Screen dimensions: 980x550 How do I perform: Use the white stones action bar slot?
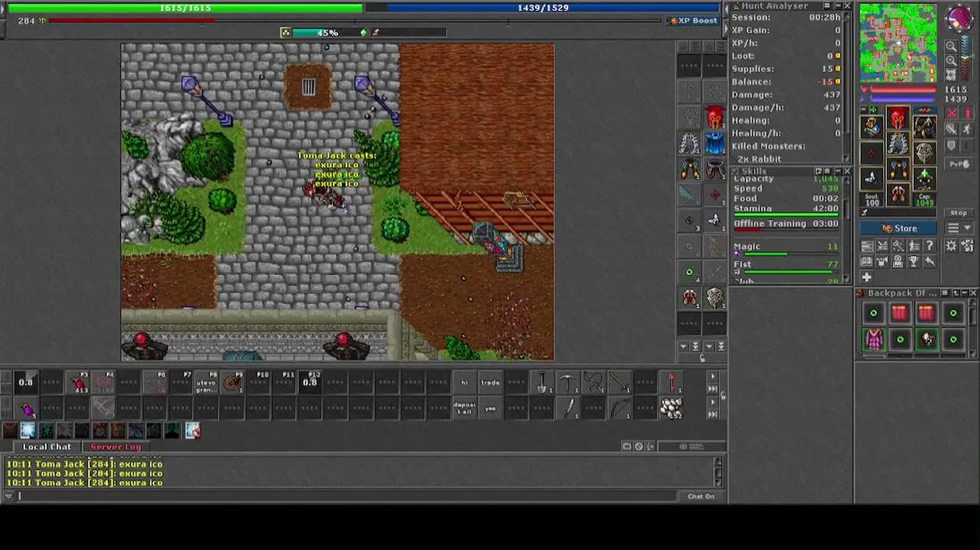[672, 409]
